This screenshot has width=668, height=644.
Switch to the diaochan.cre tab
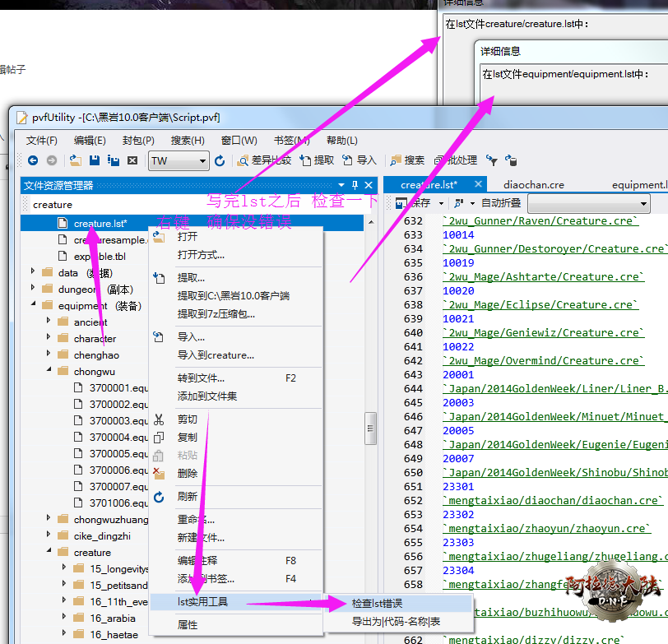point(533,185)
